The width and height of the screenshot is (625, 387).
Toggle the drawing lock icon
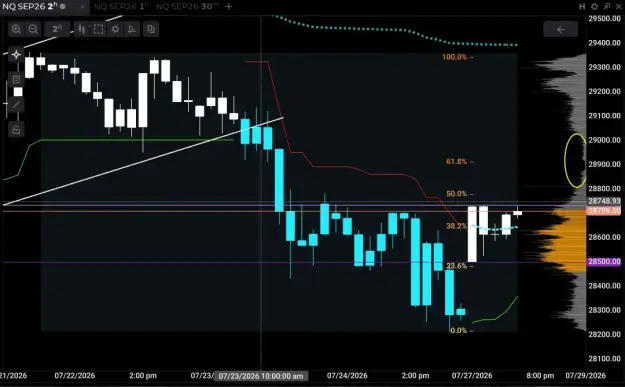[x=16, y=130]
